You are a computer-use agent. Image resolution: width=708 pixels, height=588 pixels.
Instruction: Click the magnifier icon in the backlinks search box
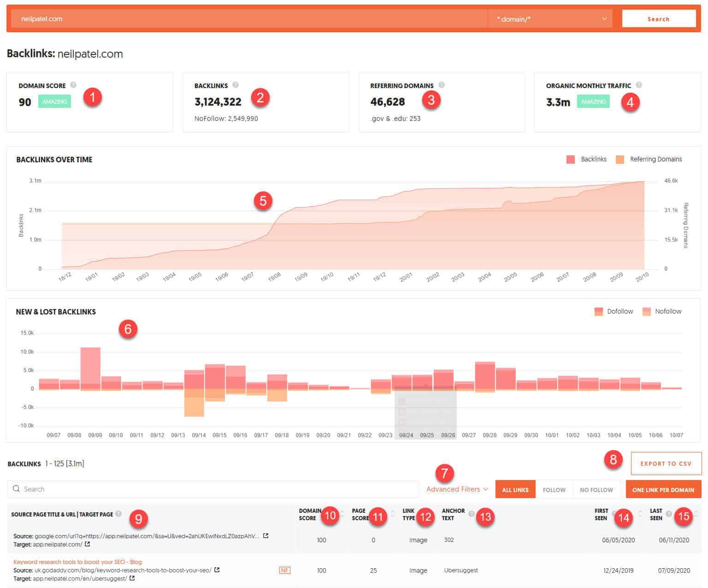pyautogui.click(x=17, y=489)
